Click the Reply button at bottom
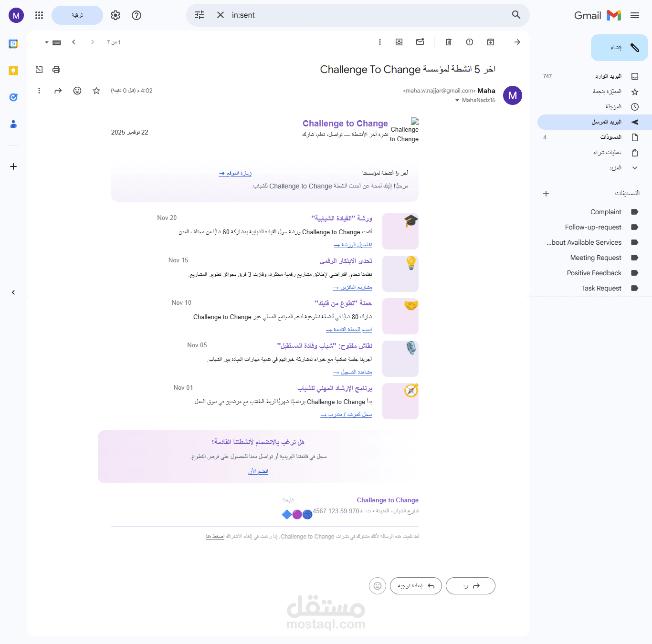This screenshot has width=652, height=644. (471, 586)
